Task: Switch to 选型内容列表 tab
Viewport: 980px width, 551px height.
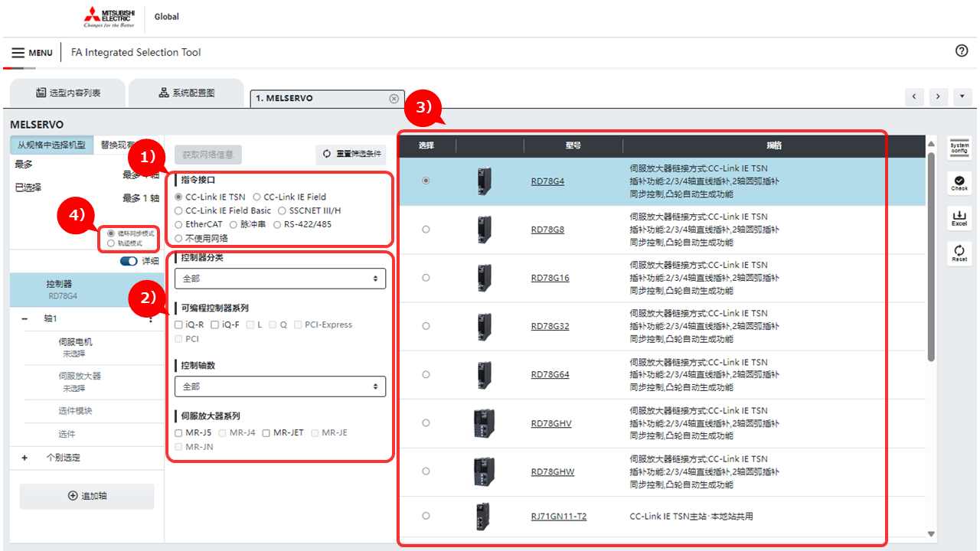Action: 67,93
